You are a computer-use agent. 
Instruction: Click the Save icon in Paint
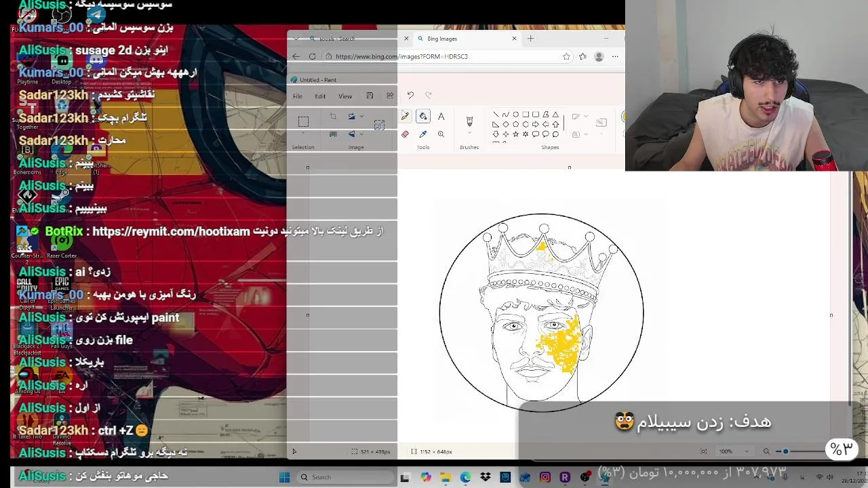coord(370,96)
